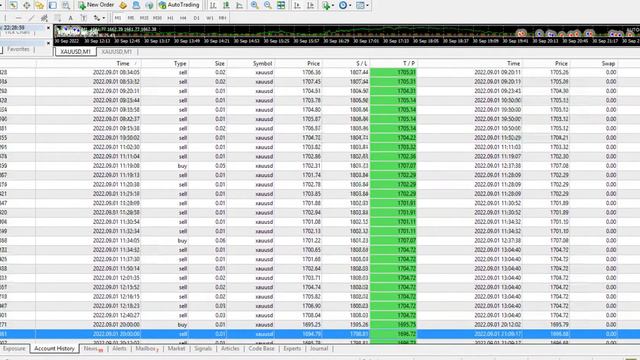
Task: Sort by the Size column header
Action: click(220, 64)
